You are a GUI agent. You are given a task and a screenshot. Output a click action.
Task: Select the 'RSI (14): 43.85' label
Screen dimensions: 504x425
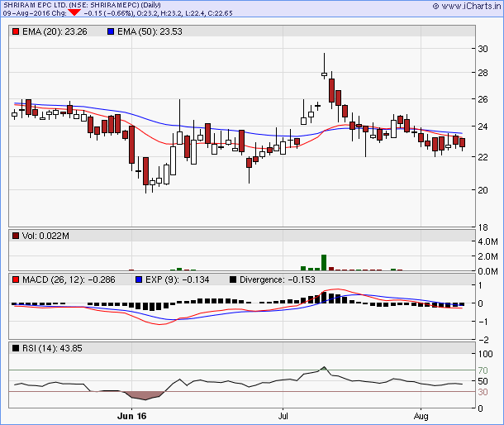pos(52,348)
